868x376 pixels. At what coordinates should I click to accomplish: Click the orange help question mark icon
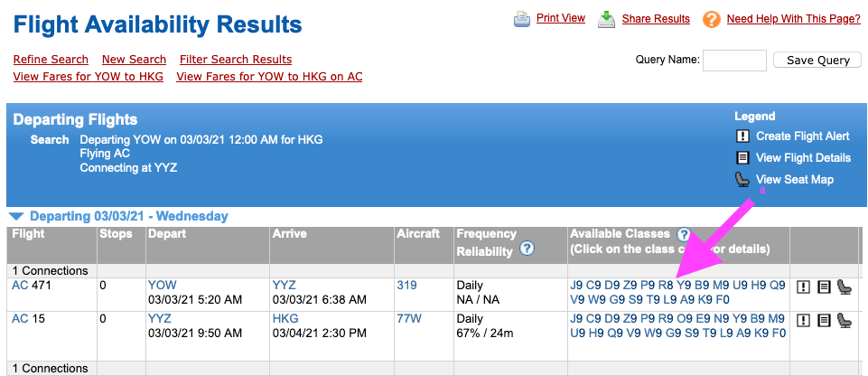(x=712, y=20)
